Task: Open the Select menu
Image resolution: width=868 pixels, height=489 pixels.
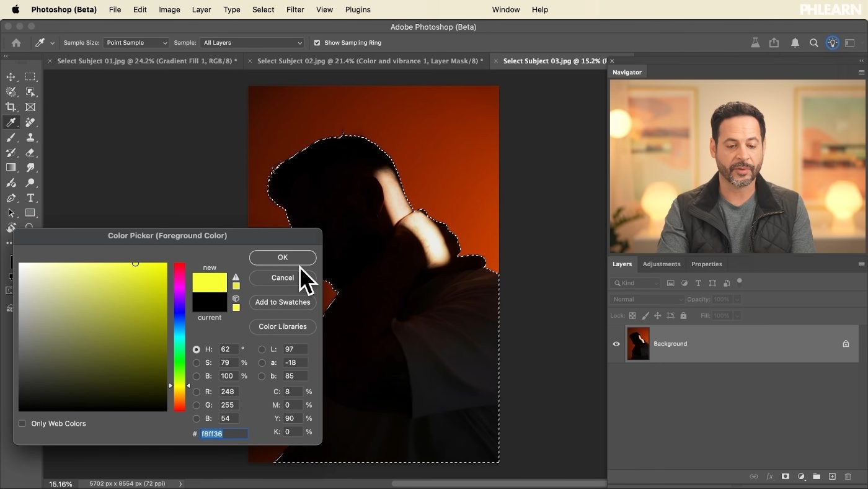Action: click(x=263, y=9)
